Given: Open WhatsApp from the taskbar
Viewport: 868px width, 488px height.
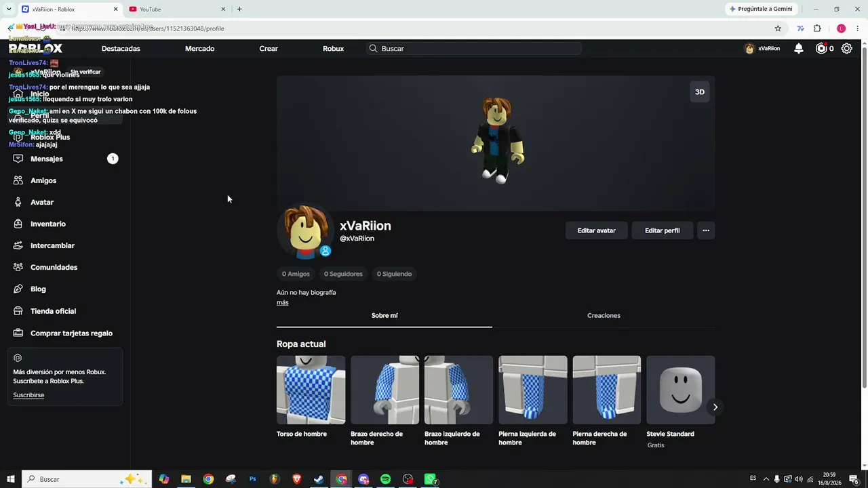Looking at the screenshot, I should pos(430,479).
